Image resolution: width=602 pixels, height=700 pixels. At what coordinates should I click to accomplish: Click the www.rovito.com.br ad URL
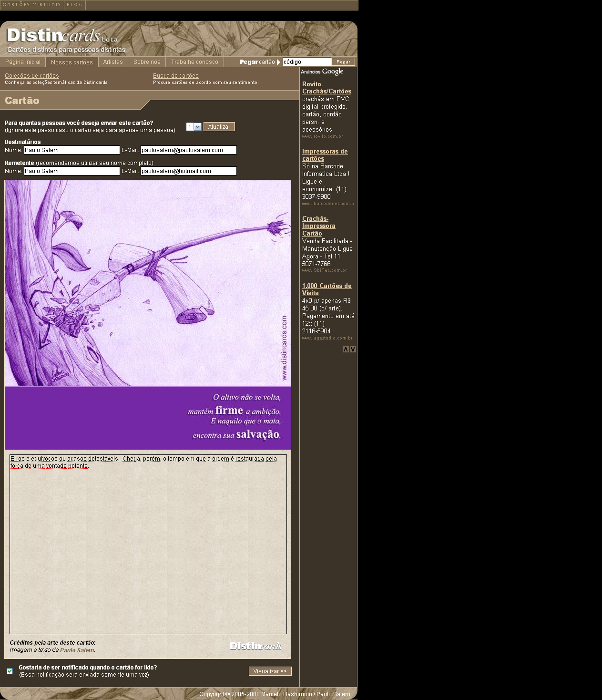click(322, 136)
